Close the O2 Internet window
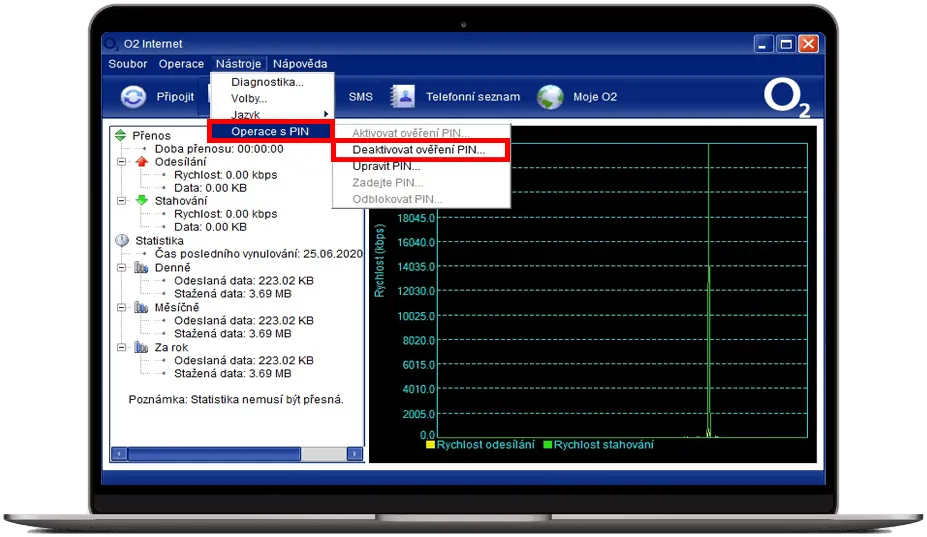Screen dimensions: 927x537 click(x=808, y=44)
